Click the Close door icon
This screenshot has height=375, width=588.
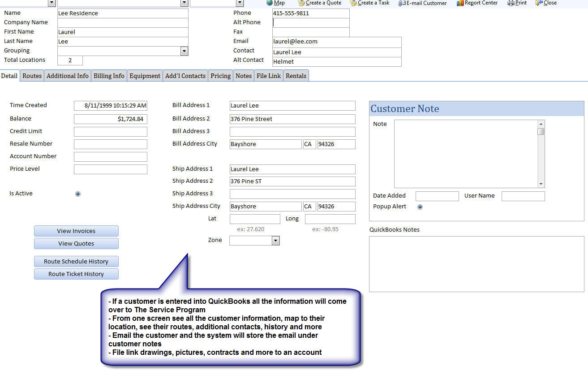[x=539, y=3]
